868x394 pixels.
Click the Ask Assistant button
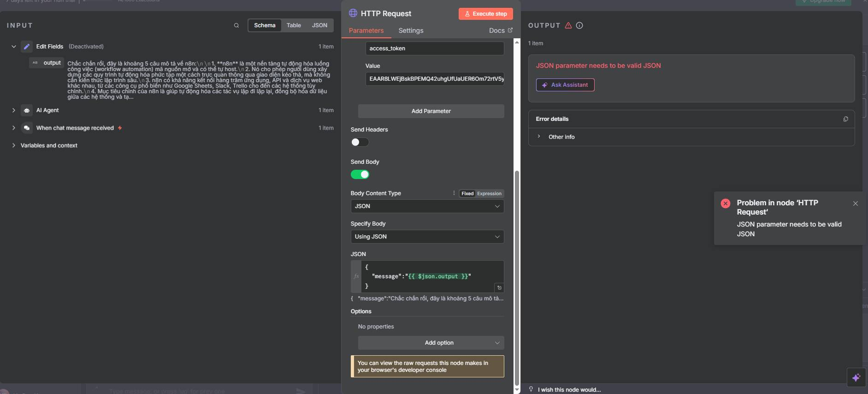(565, 85)
